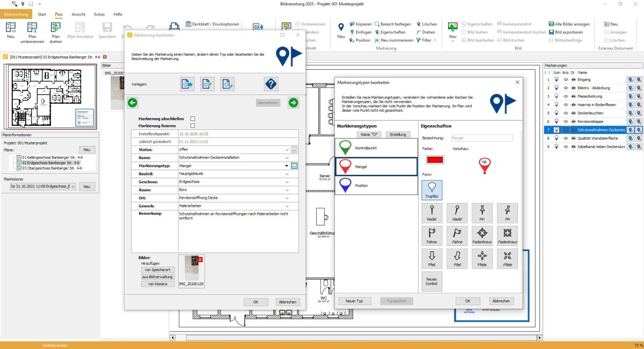Click the red Farbe color swatch
The height and width of the screenshot is (349, 644).
pos(435,159)
